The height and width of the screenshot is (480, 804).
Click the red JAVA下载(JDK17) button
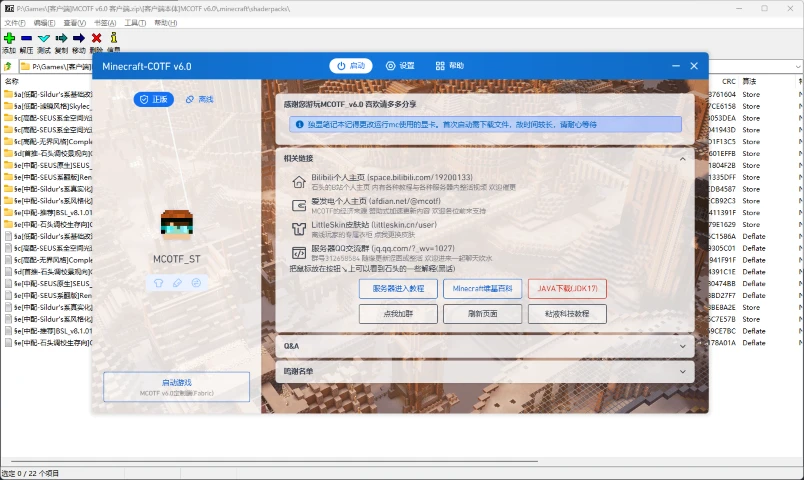[x=567, y=289]
